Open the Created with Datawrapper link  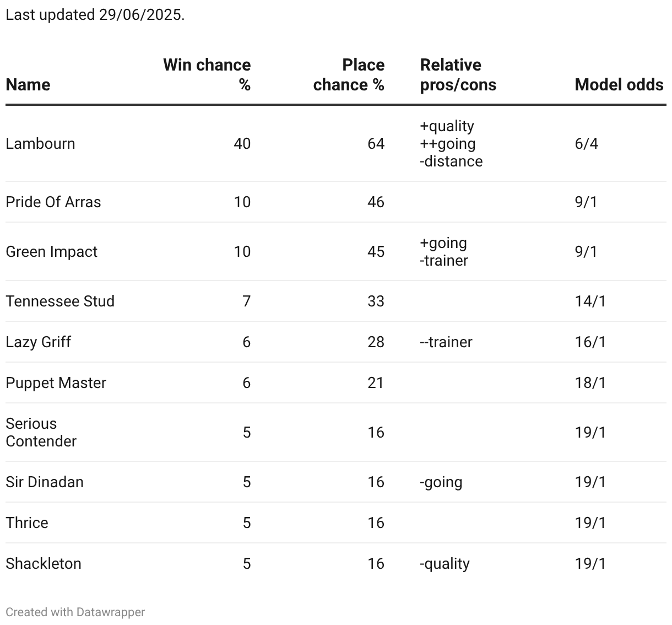tap(75, 612)
